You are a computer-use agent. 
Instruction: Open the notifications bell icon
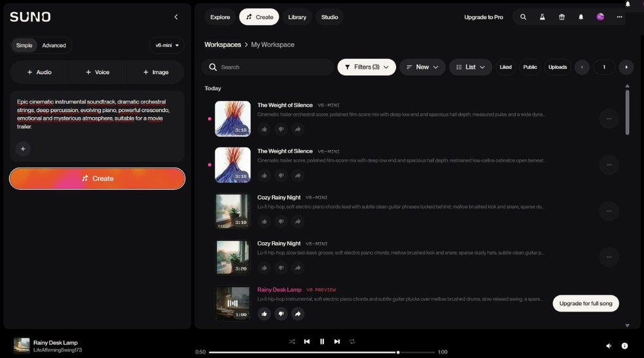click(x=581, y=17)
